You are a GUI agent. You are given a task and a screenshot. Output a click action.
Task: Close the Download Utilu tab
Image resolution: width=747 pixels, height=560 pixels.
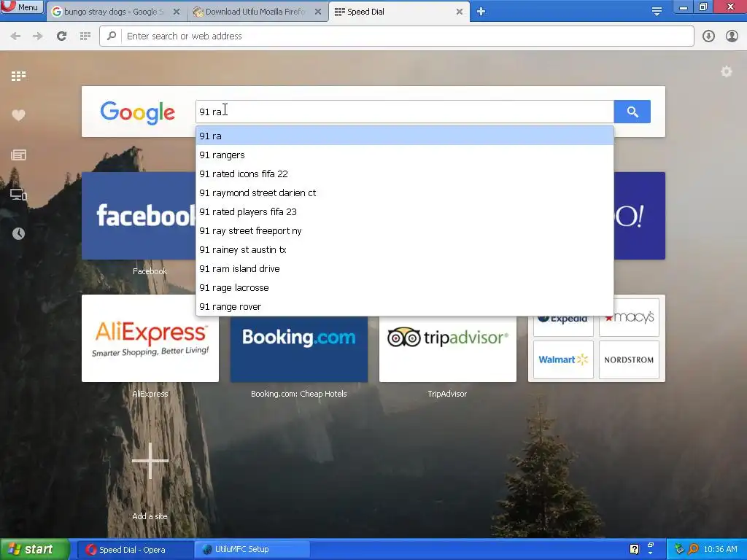tap(318, 12)
